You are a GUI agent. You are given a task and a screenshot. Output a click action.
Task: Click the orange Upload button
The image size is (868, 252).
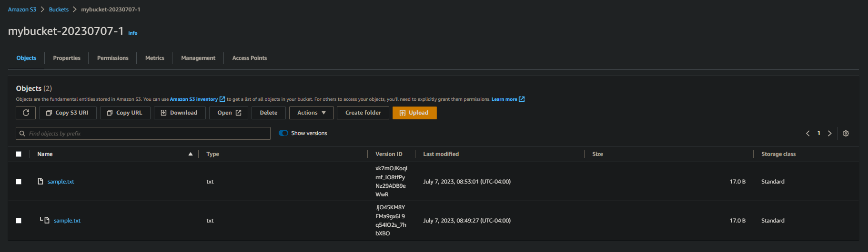coord(414,113)
